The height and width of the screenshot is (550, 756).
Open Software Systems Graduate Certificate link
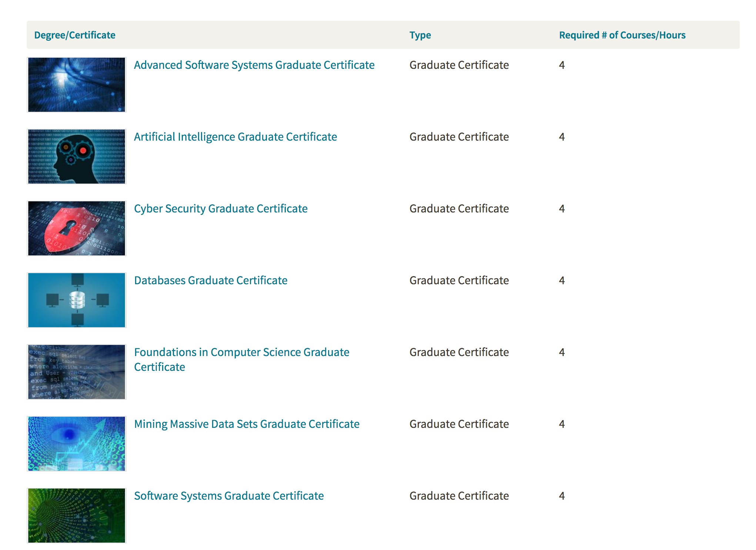pyautogui.click(x=229, y=496)
